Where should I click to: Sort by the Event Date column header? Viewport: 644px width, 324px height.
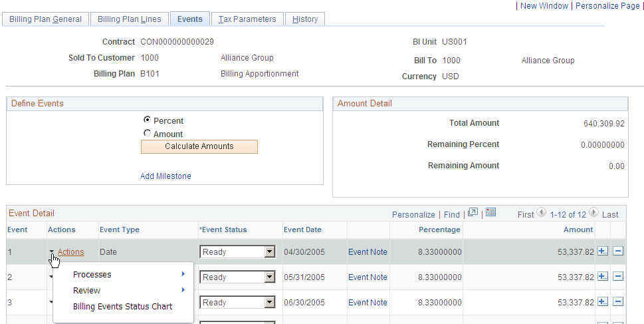(x=302, y=230)
